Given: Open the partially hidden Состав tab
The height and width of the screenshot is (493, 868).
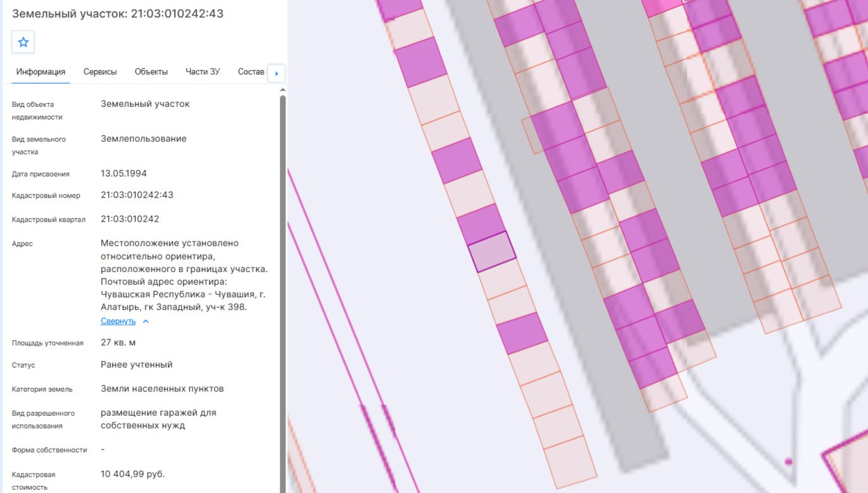Looking at the screenshot, I should [251, 72].
